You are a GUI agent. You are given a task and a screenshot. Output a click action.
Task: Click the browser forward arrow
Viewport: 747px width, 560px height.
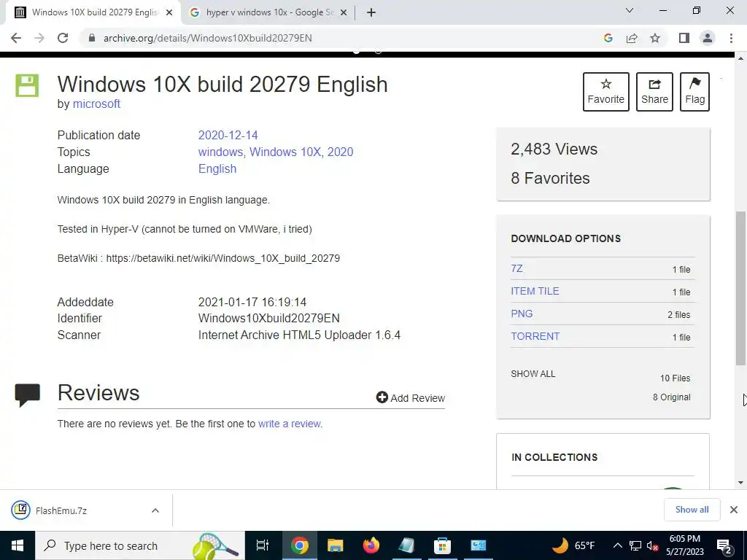click(x=39, y=38)
